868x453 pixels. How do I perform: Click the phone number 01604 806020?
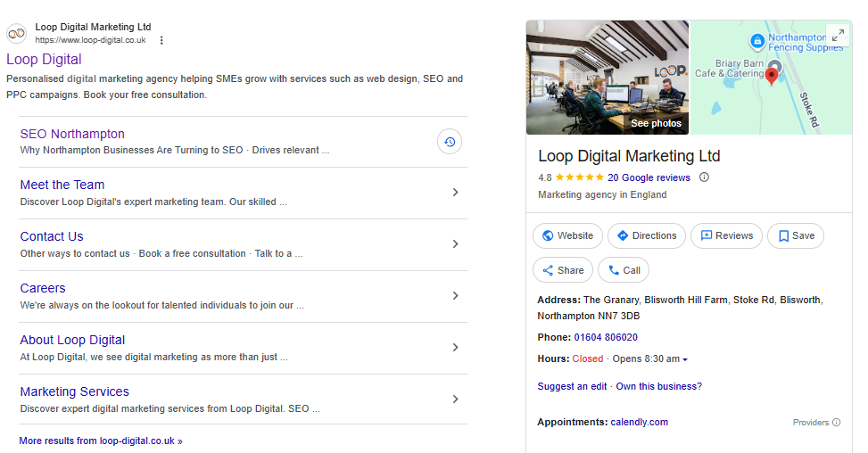(x=606, y=337)
